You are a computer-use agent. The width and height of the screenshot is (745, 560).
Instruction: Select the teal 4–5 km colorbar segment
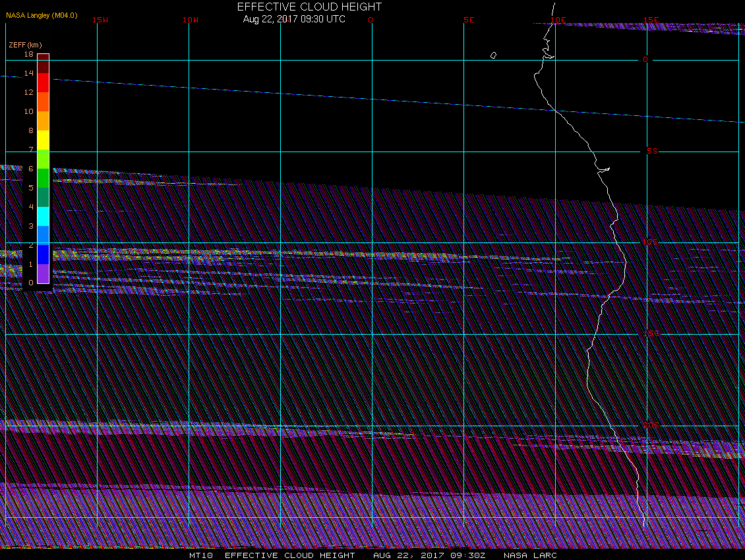click(x=44, y=197)
